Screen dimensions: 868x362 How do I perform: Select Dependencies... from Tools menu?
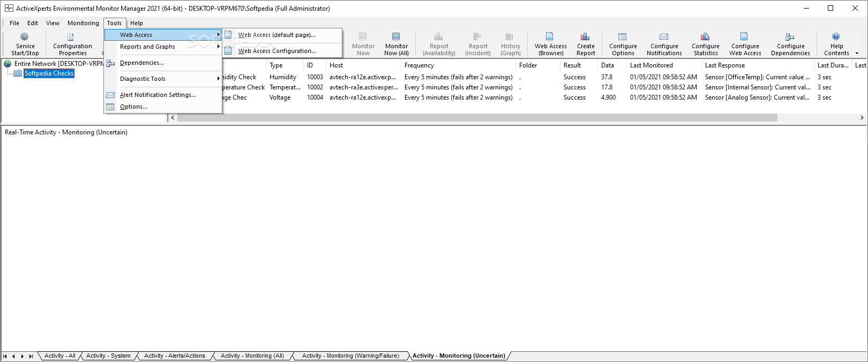tap(163, 63)
